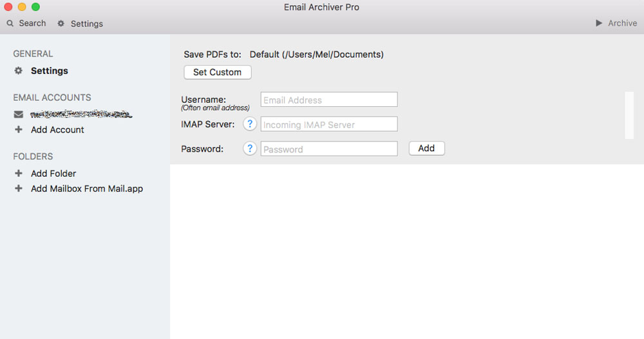Click the plus icon beside Add Account
This screenshot has width=644, height=339.
pyautogui.click(x=19, y=130)
